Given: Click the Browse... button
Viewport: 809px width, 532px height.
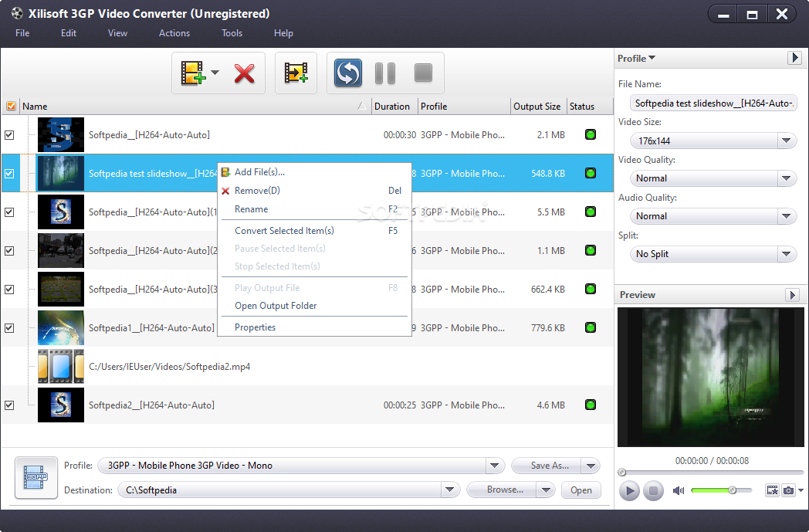Looking at the screenshot, I should click(502, 490).
